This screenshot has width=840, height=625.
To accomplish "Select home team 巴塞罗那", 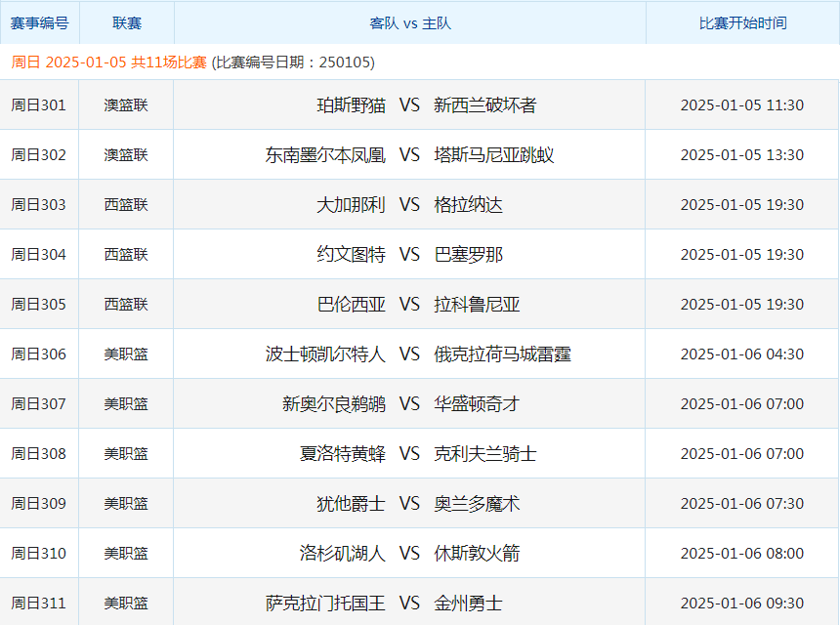I will [468, 254].
